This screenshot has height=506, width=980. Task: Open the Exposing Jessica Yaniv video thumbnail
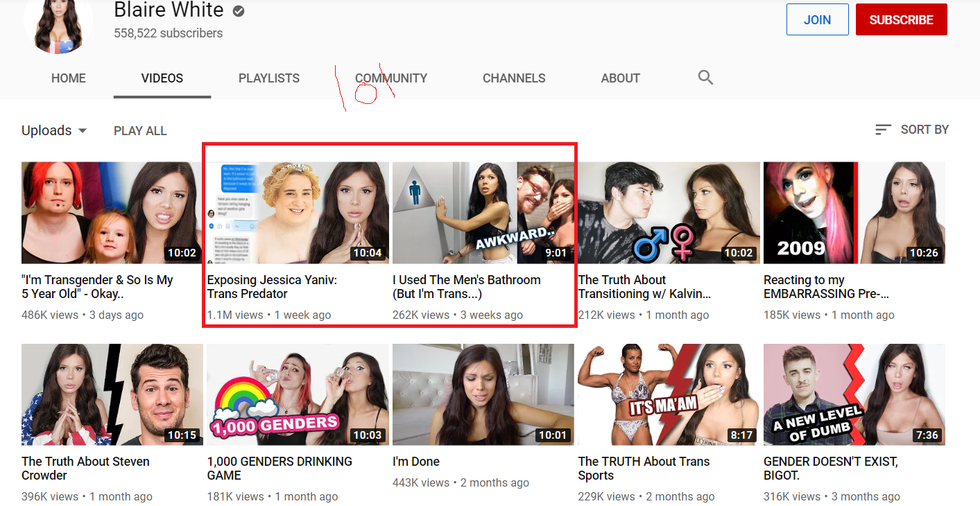pos(298,213)
